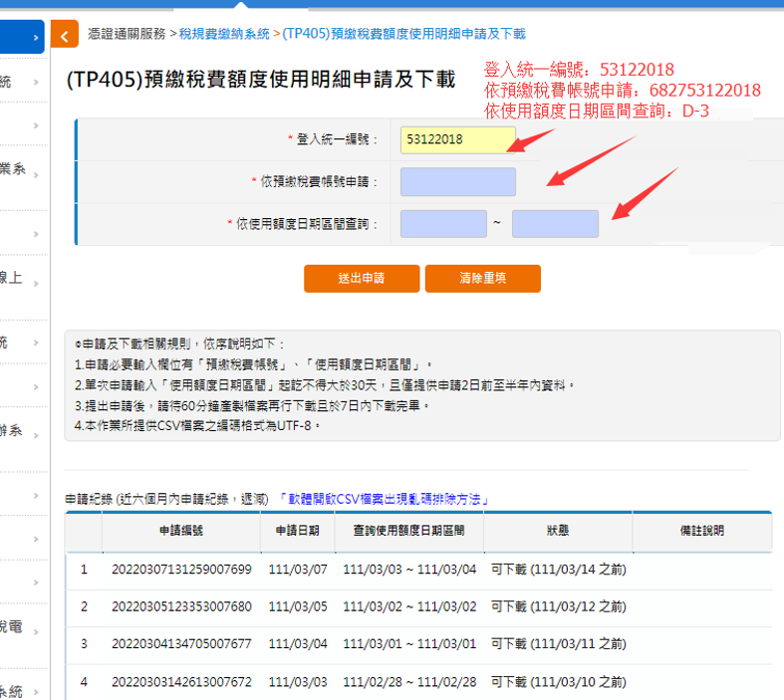784x700 pixels.
Task: Select the end date field after the tilde
Action: 555,224
